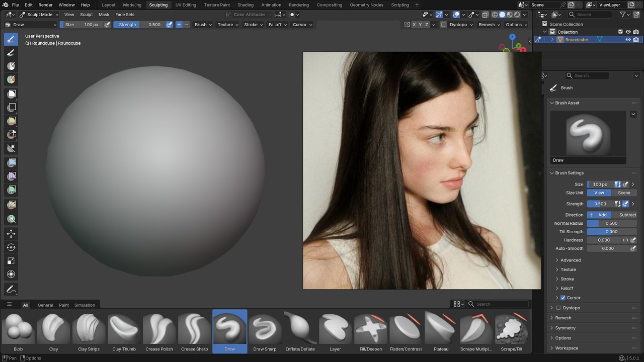The width and height of the screenshot is (644, 362).
Task: Click the Draw brush asset preview thumbnail
Action: [x=588, y=134]
